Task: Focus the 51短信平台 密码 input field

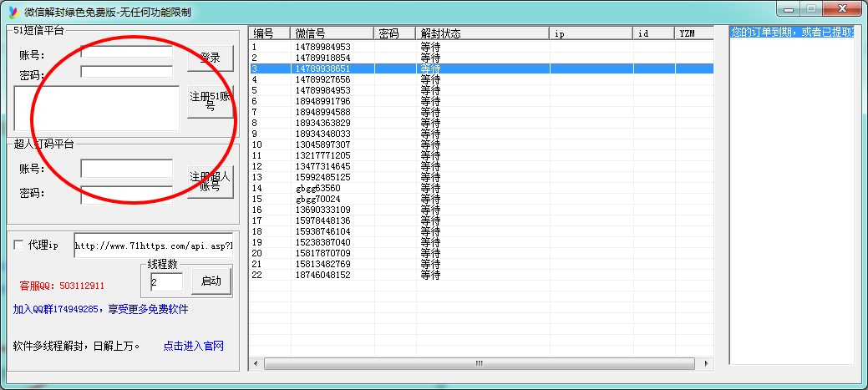Action: click(x=127, y=71)
